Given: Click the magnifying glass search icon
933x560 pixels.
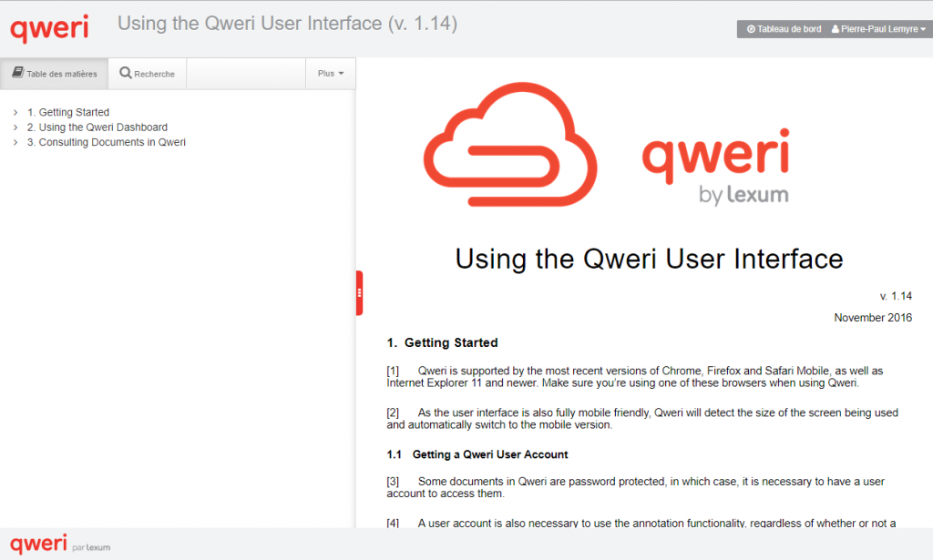Looking at the screenshot, I should 126,73.
